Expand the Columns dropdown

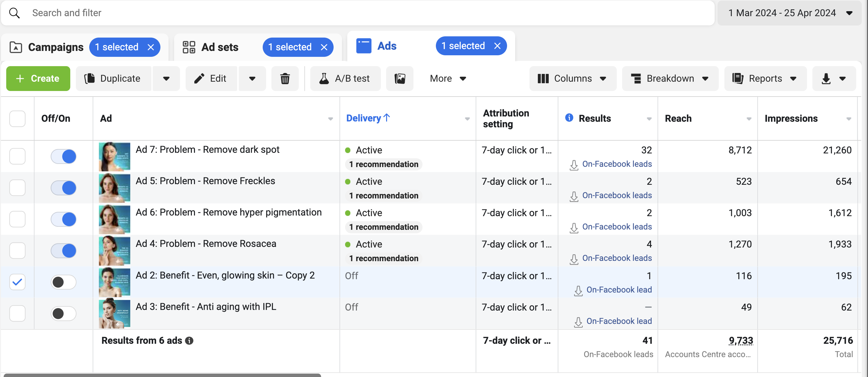(572, 79)
